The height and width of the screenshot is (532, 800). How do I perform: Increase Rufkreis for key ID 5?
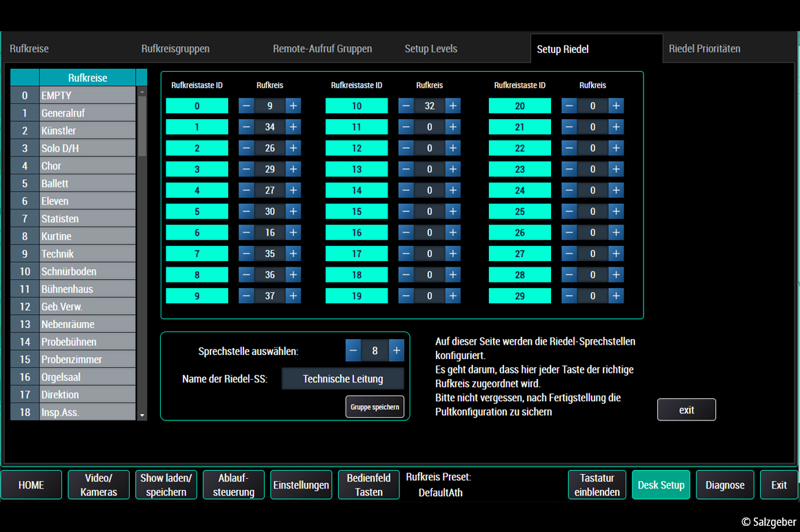pyautogui.click(x=293, y=212)
